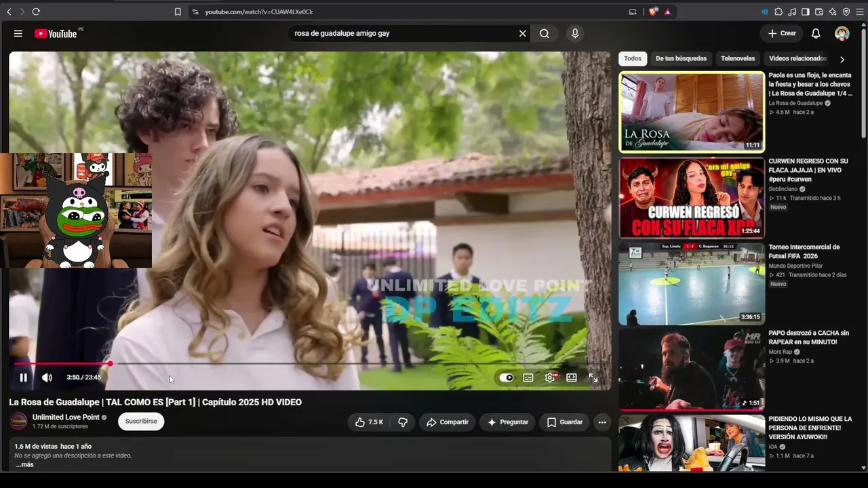The width and height of the screenshot is (868, 488).
Task: Open the CURWEN REGRESO live stream thumbnail
Action: 692,198
